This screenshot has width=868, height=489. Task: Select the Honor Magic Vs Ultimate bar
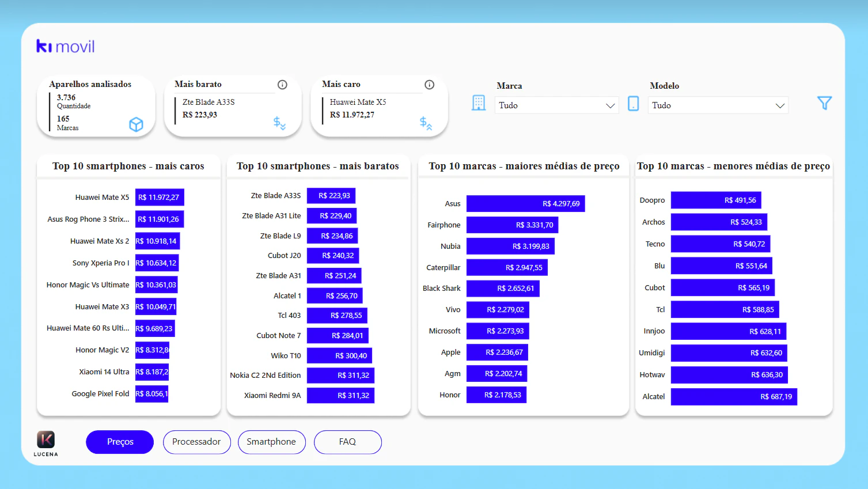pyautogui.click(x=156, y=285)
